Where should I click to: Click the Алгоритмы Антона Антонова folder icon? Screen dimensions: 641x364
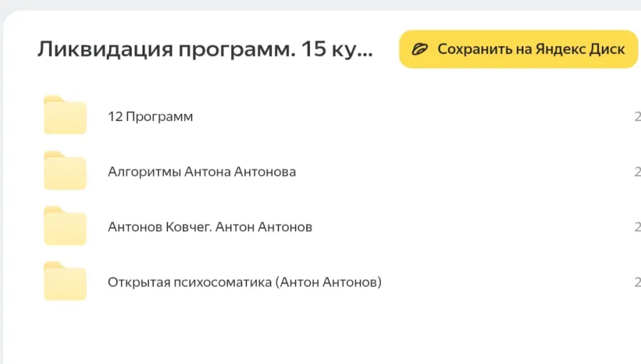pyautogui.click(x=65, y=172)
